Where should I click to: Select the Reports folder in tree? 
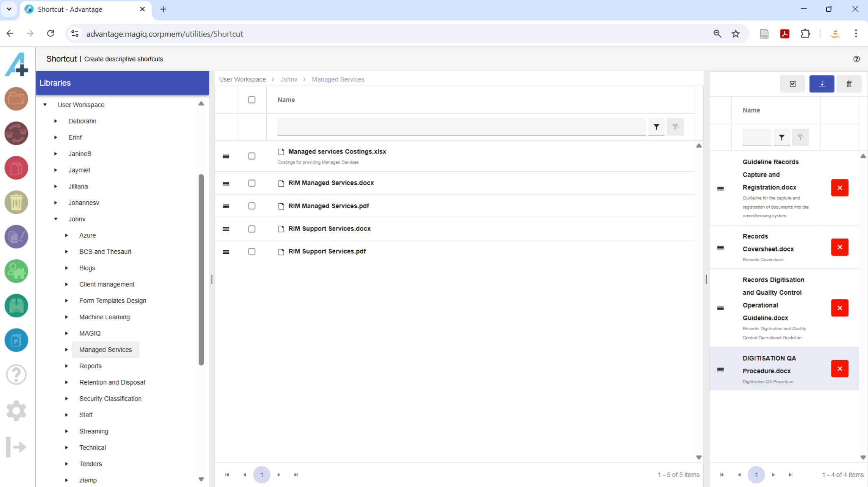[x=90, y=366]
